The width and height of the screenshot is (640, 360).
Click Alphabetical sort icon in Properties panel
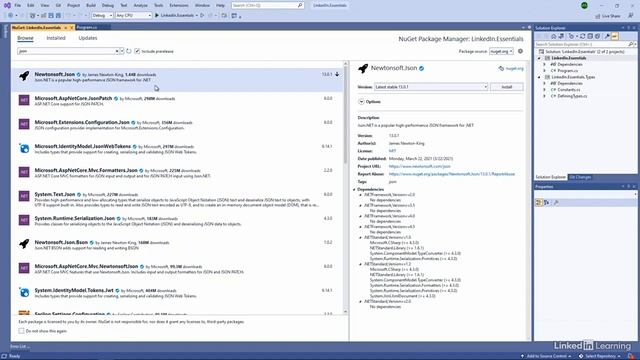pyautogui.click(x=547, y=202)
